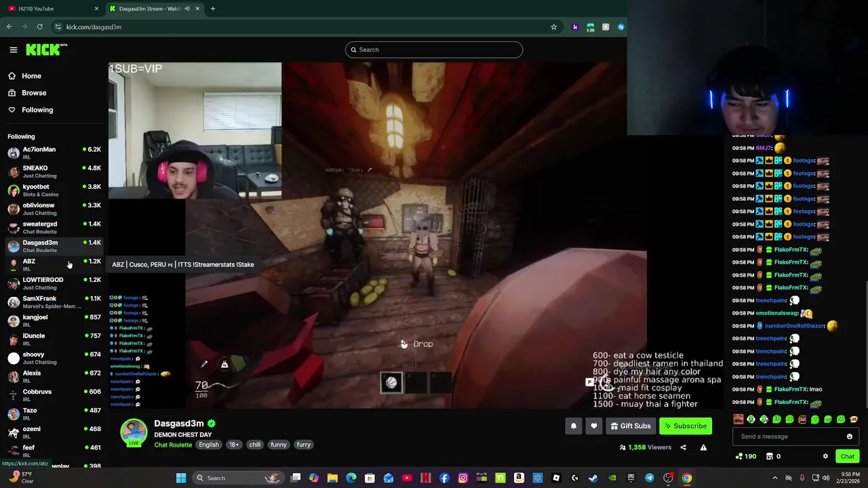Click the furry tag

pyautogui.click(x=303, y=445)
